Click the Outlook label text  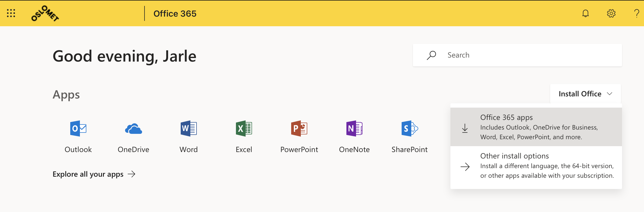click(78, 149)
